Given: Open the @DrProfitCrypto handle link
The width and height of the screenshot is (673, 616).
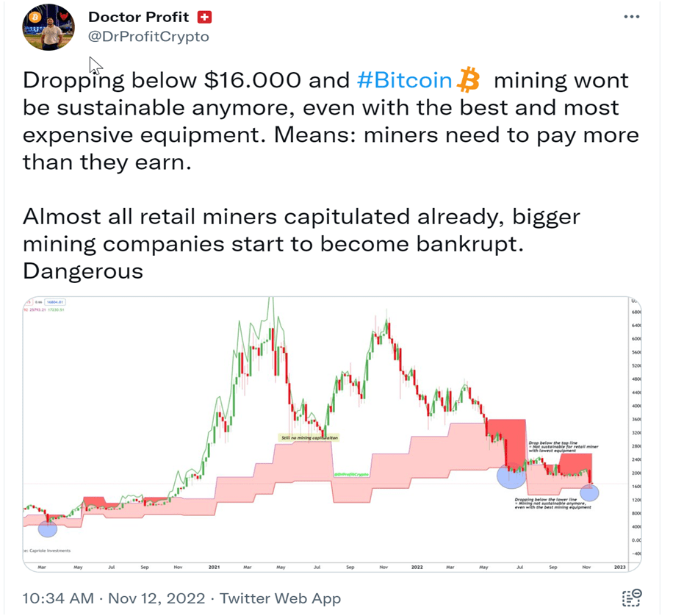Looking at the screenshot, I should click(148, 36).
